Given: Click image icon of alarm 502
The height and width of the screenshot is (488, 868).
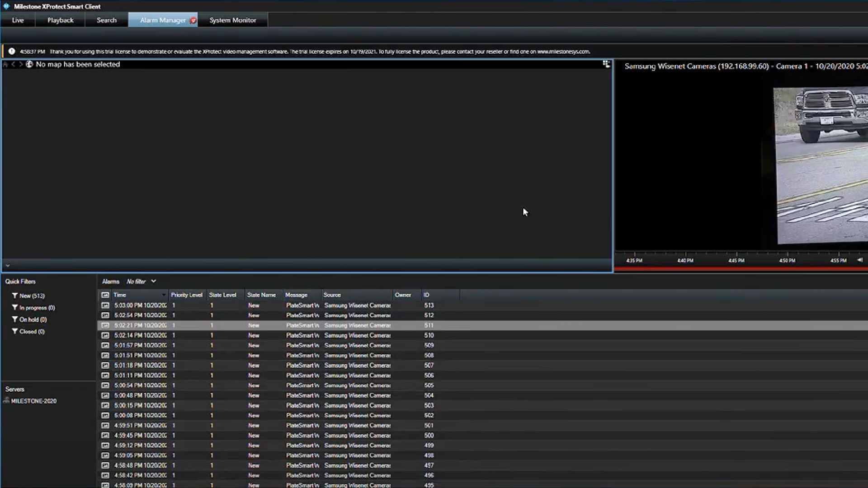Looking at the screenshot, I should [x=105, y=415].
